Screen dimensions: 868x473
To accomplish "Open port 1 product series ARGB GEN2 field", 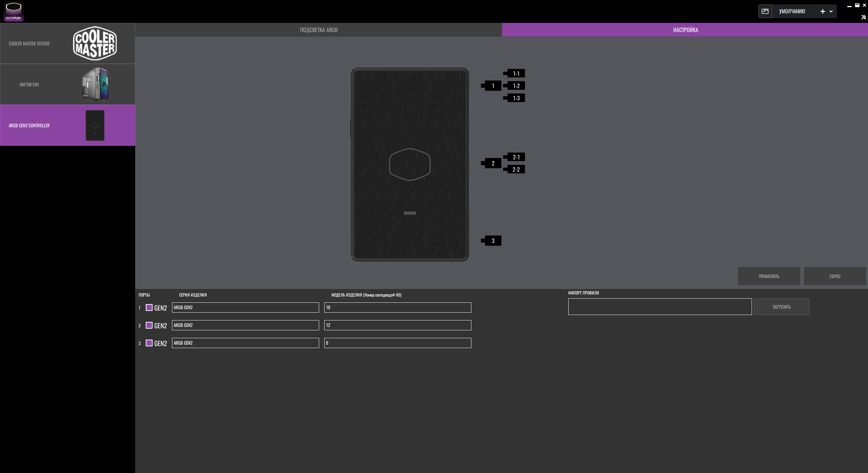I will (245, 307).
